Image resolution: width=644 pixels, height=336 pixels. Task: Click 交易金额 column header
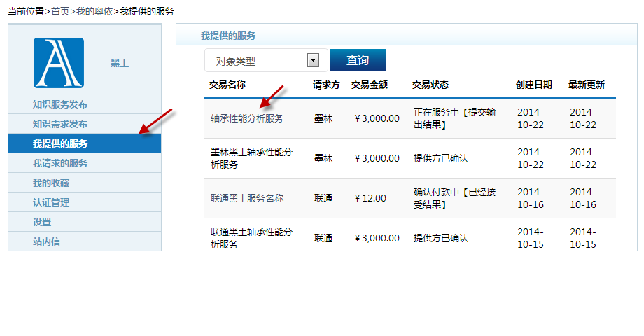[369, 85]
